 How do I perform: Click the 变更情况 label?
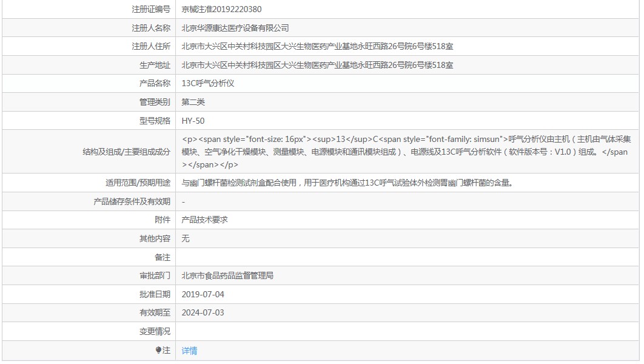[x=155, y=331]
